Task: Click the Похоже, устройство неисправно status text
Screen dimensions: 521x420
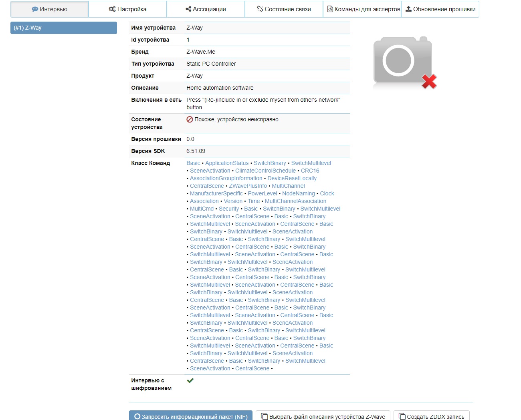Action: coord(236,119)
